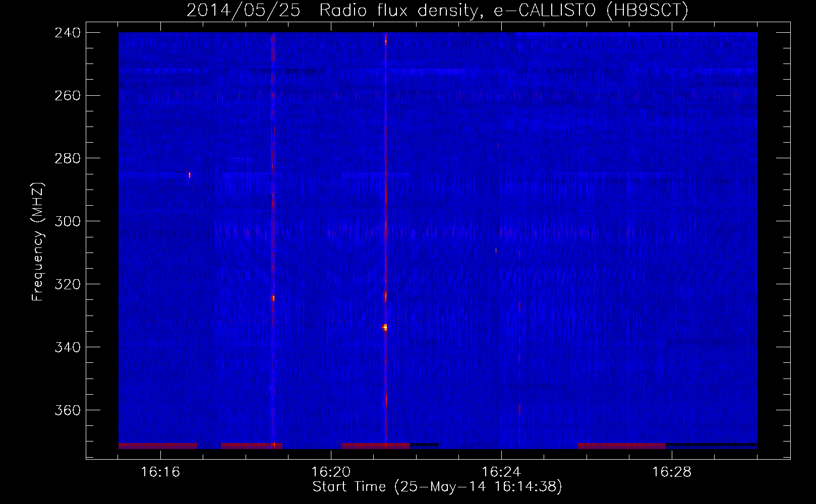Click the 16:20 time tick label
Viewport: 816px width, 504px height.
click(331, 472)
